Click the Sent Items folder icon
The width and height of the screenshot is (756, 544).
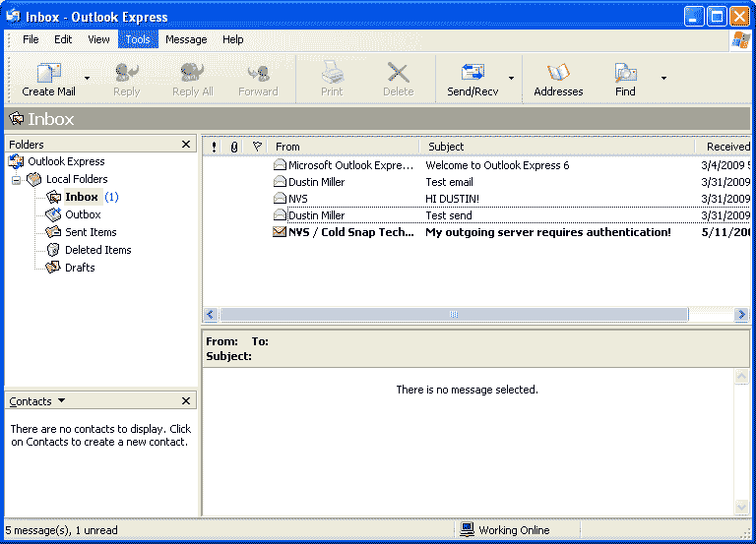53,232
